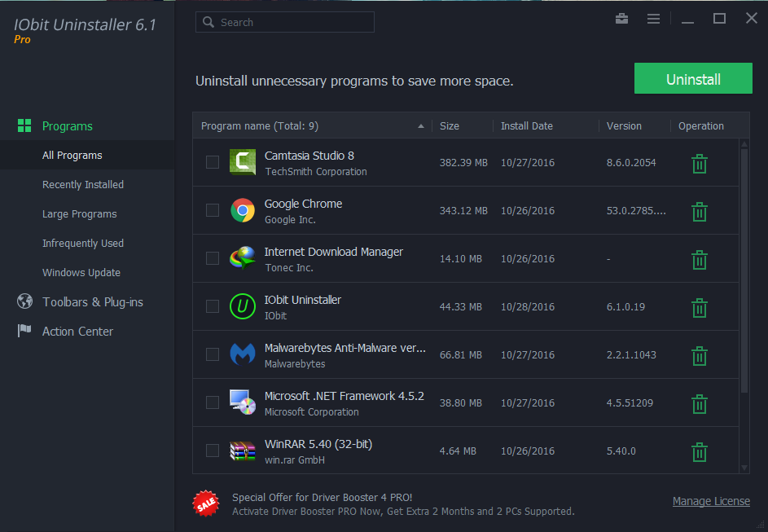This screenshot has width=768, height=532.
Task: Open the Manage License link
Action: click(x=711, y=501)
